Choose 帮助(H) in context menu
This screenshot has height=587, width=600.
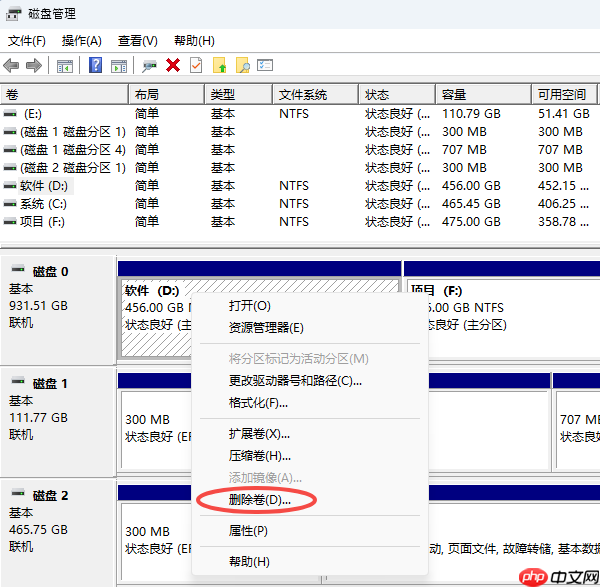click(x=310, y=561)
